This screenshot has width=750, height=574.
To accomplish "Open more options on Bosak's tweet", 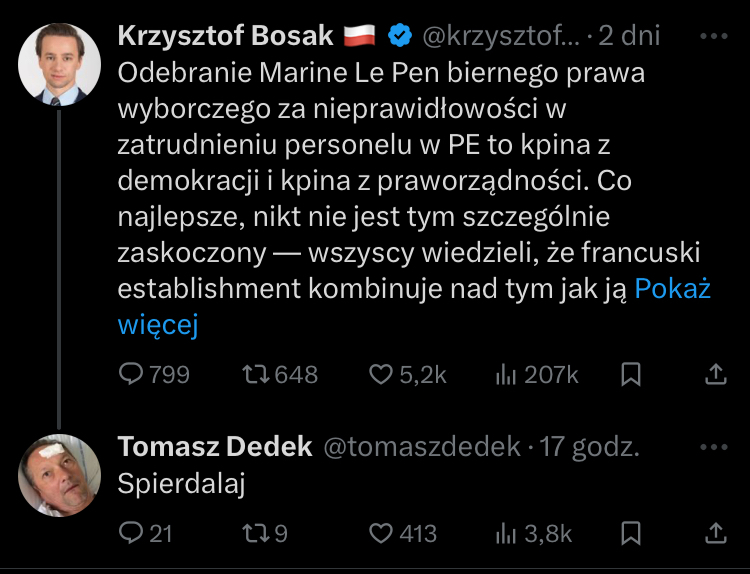I will click(716, 35).
